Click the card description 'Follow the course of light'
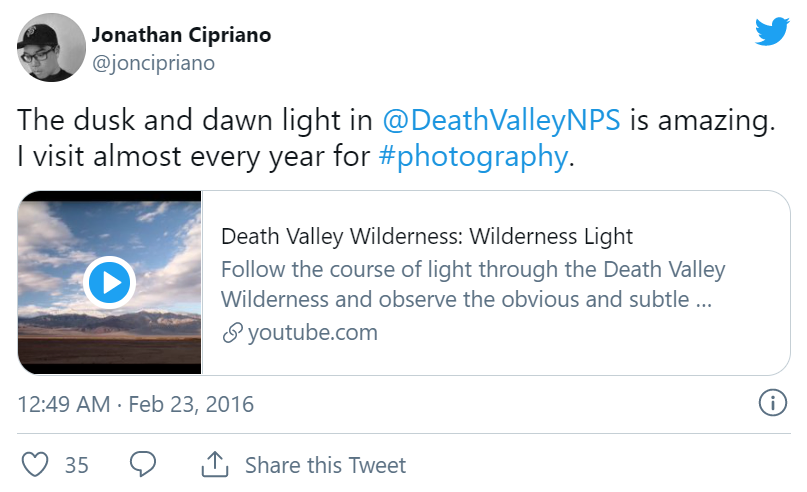 (x=472, y=270)
